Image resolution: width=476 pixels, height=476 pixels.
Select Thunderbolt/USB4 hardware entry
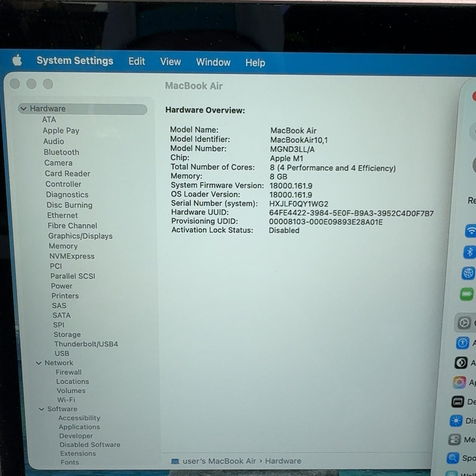click(86, 344)
